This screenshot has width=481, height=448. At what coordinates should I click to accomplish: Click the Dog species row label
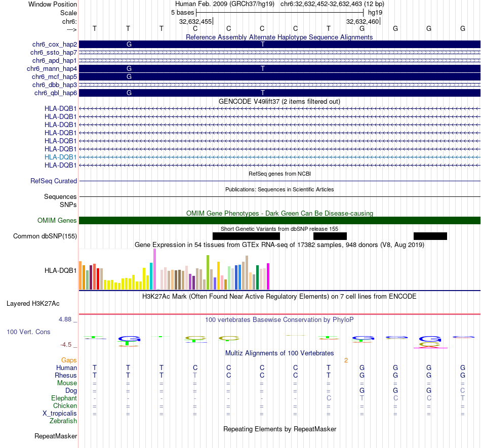coord(71,391)
